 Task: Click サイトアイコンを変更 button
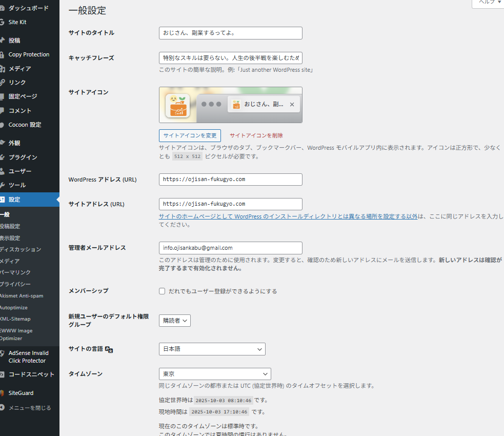coord(190,136)
